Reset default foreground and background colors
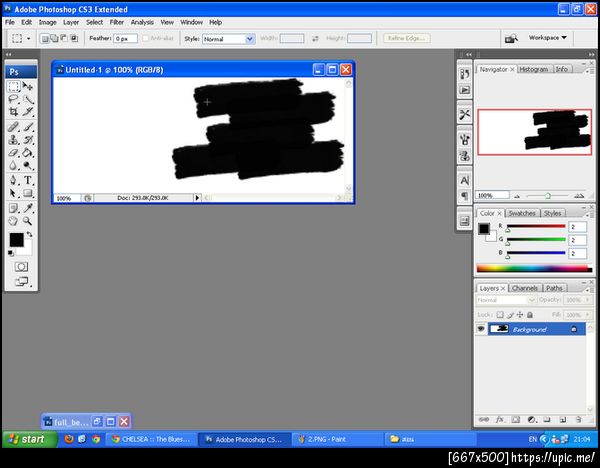This screenshot has height=468, width=600. point(11,253)
